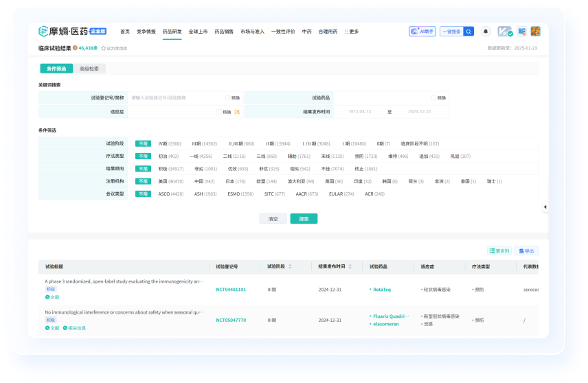Filter by 一线 (4256) therapy type
Image resolution: width=588 pixels, height=383 pixels.
pyautogui.click(x=201, y=156)
